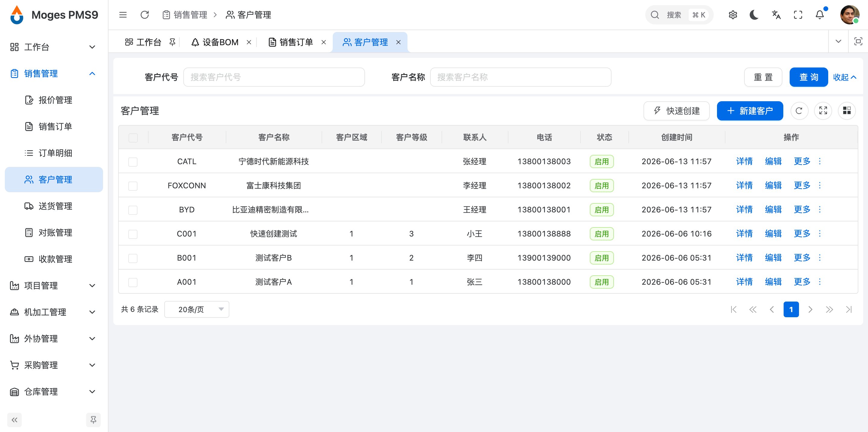Screen dimensions: 868x432
Task: Click the tab content maximize icon
Action: point(858,41)
